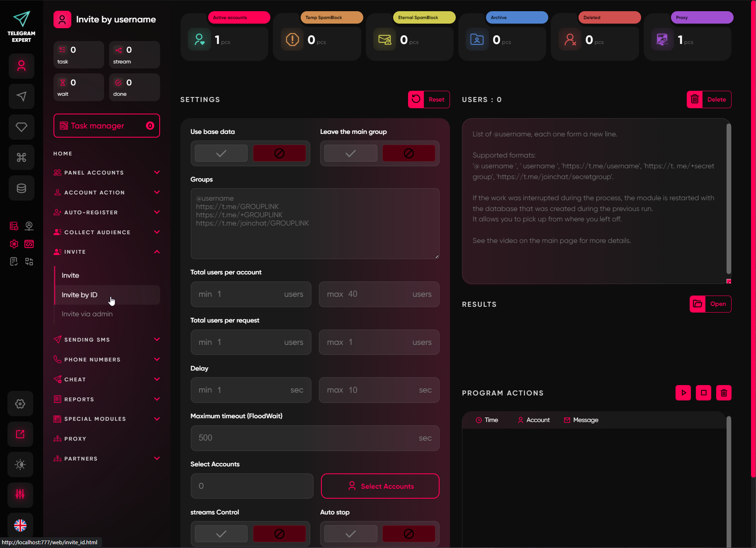
Task: Start the program with play button
Action: (x=683, y=393)
